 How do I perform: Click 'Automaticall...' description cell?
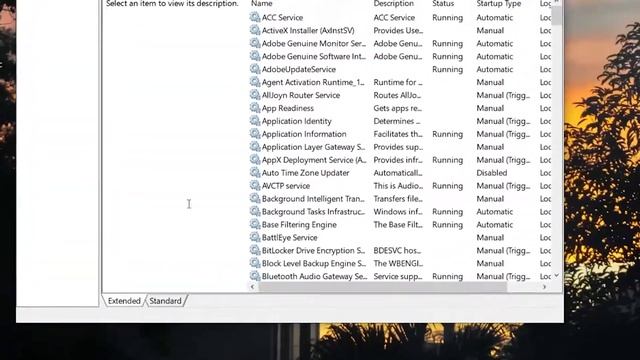[x=398, y=173]
